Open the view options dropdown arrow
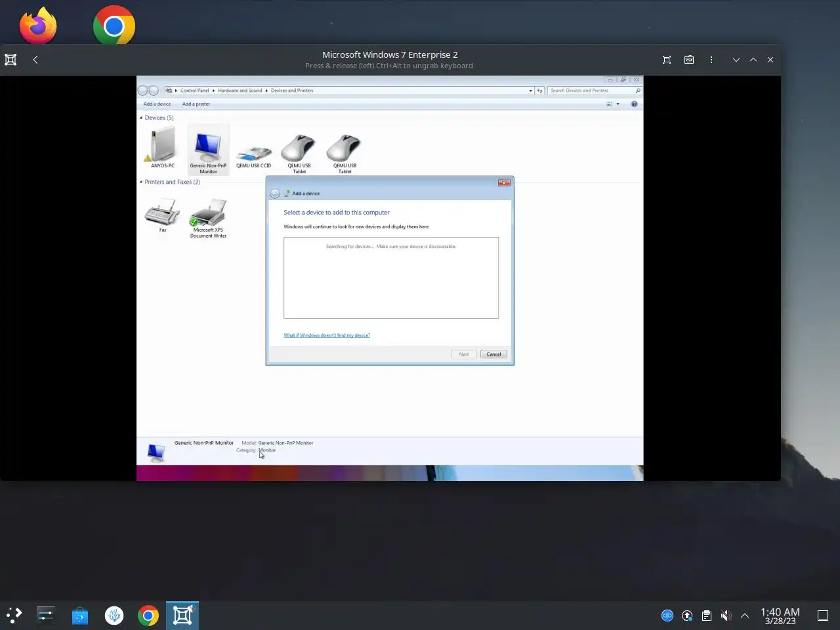Screen dimensions: 840x630 click(x=618, y=104)
